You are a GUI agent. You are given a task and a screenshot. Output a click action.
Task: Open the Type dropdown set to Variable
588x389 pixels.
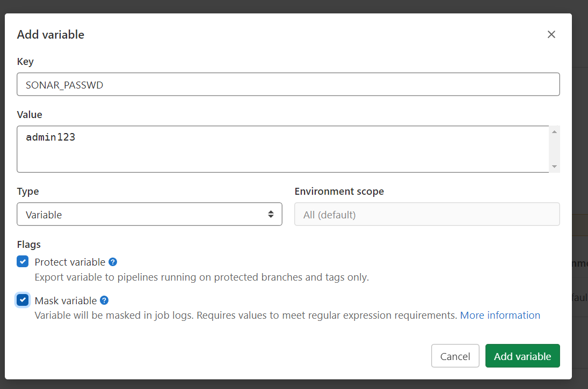[x=149, y=215]
